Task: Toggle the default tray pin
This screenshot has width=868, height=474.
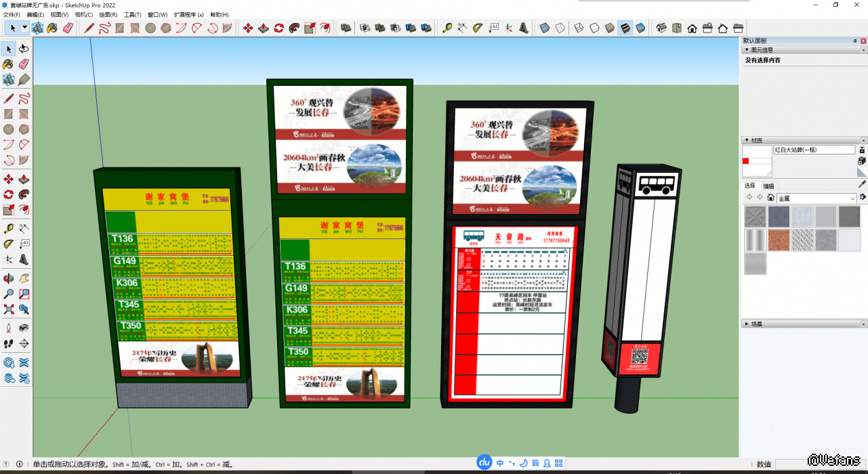Action: (x=854, y=41)
